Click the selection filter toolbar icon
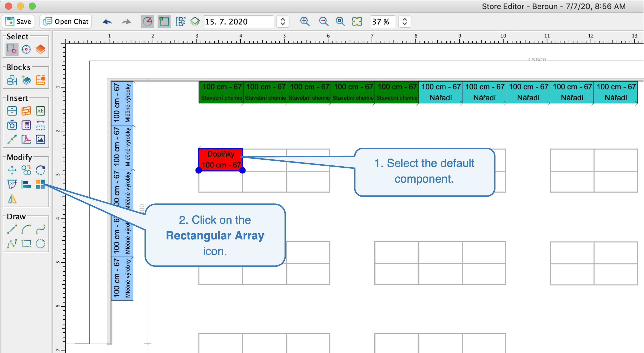The height and width of the screenshot is (353, 644). coord(180,22)
